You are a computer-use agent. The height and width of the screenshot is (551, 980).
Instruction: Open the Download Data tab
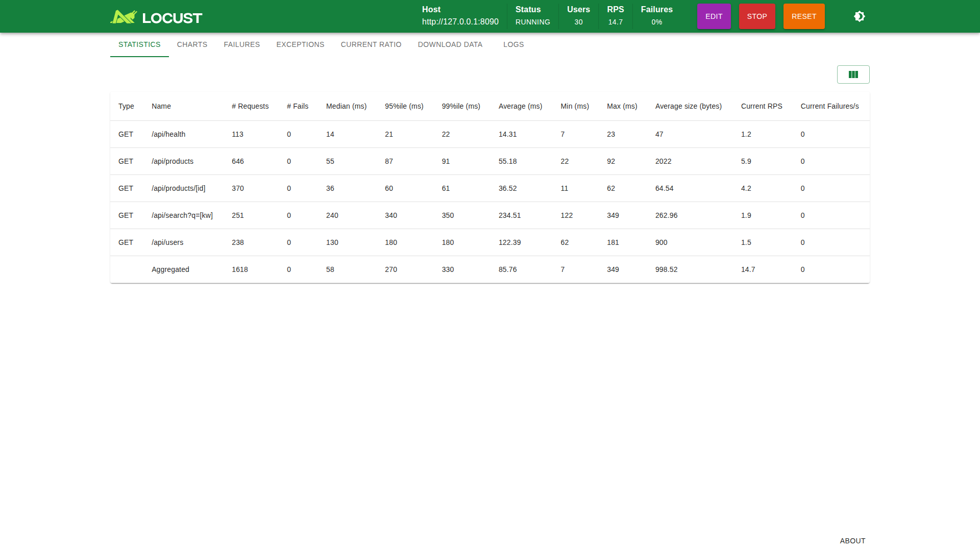[x=450, y=44]
